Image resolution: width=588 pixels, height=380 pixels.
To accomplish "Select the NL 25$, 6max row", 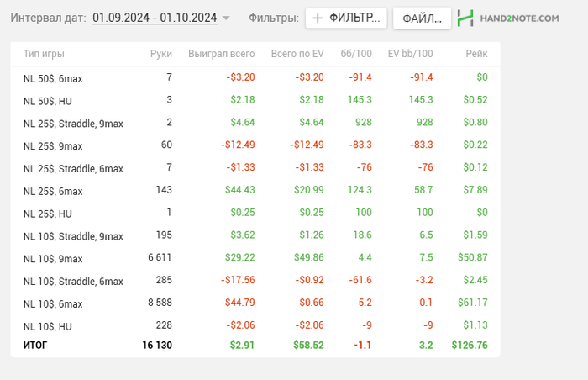I will pos(255,190).
